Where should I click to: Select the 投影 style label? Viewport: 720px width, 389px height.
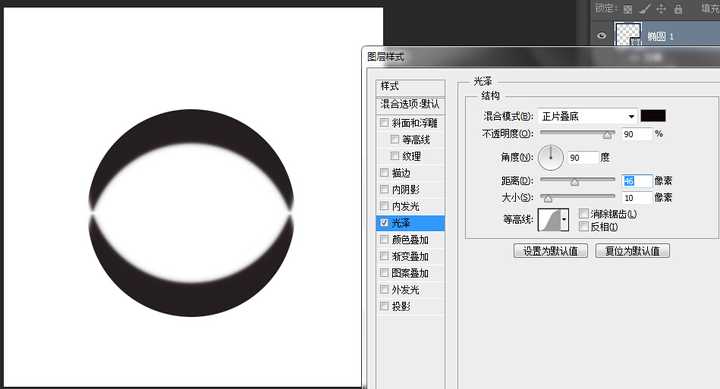click(401, 306)
